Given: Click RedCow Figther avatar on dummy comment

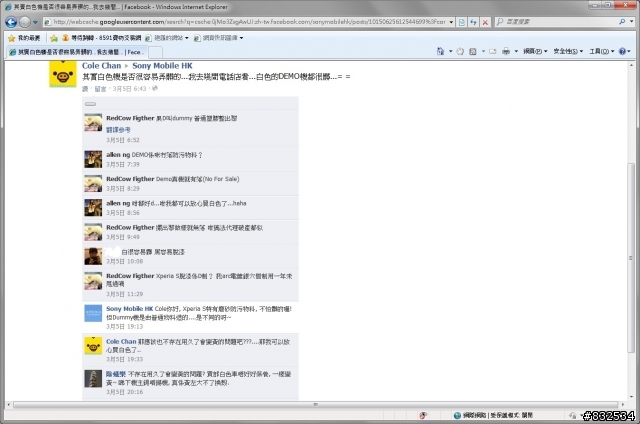Looking at the screenshot, I should click(x=93, y=122).
